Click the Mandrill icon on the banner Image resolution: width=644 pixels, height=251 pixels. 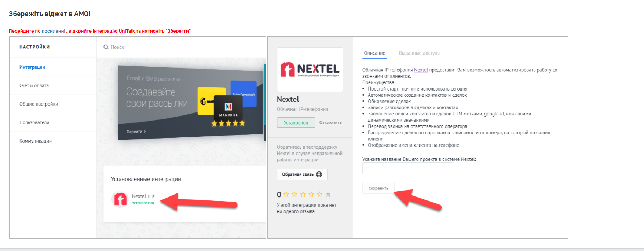point(228,109)
